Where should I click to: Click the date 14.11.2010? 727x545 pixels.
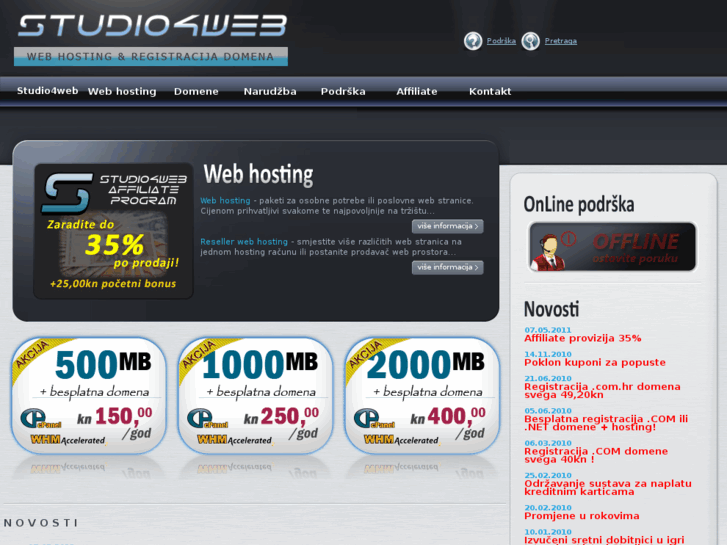(548, 354)
